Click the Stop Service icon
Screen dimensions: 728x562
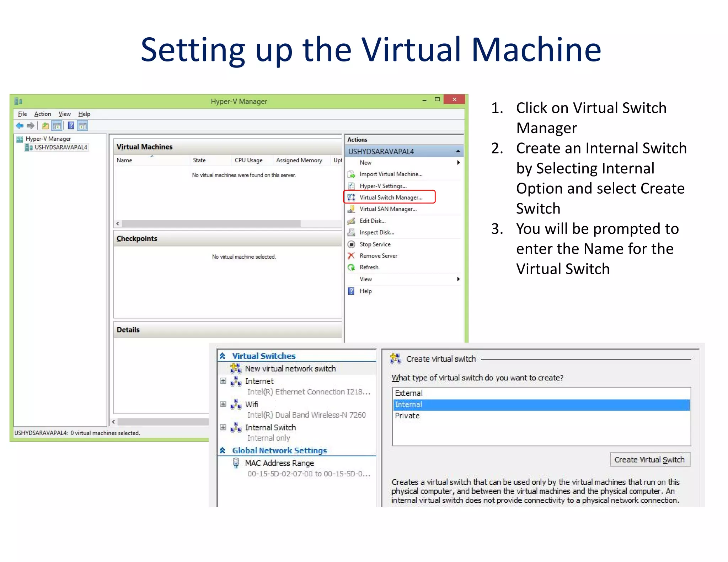(x=351, y=244)
